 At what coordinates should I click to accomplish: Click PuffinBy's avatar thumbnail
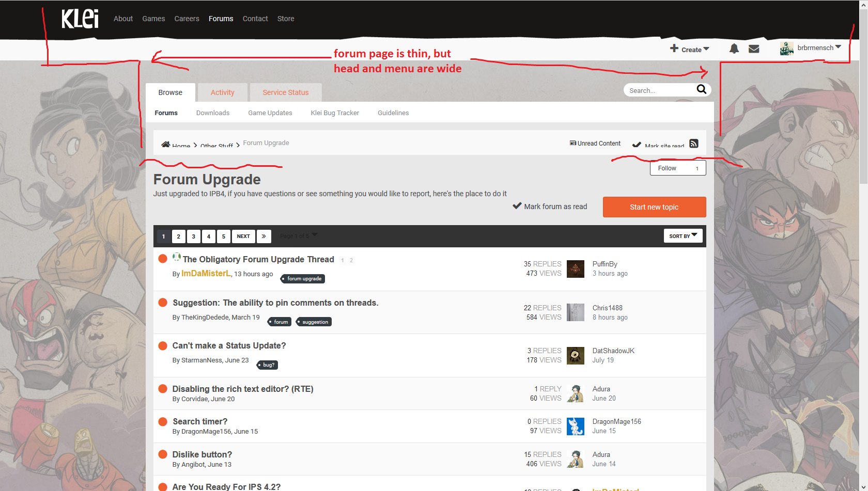pyautogui.click(x=575, y=269)
